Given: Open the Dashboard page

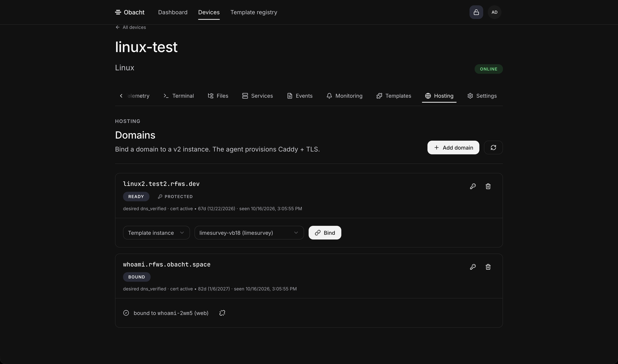Looking at the screenshot, I should click(173, 12).
